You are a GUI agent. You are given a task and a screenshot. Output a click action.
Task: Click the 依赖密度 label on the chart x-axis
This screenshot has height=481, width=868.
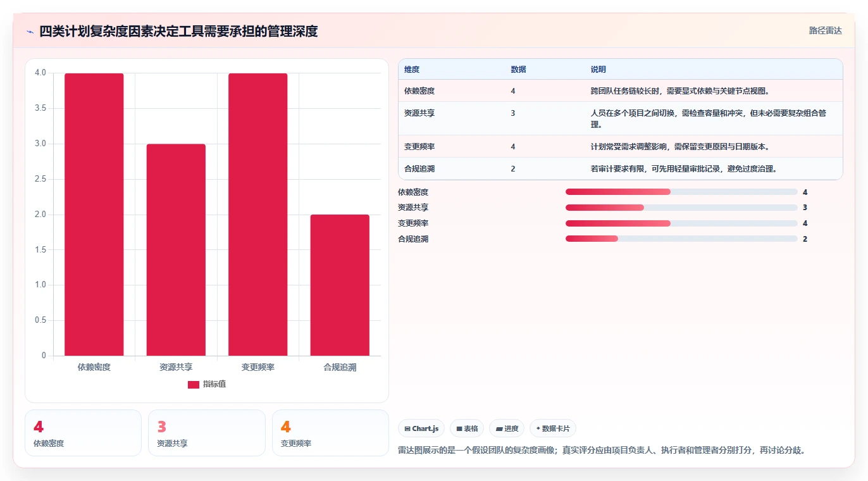click(94, 367)
